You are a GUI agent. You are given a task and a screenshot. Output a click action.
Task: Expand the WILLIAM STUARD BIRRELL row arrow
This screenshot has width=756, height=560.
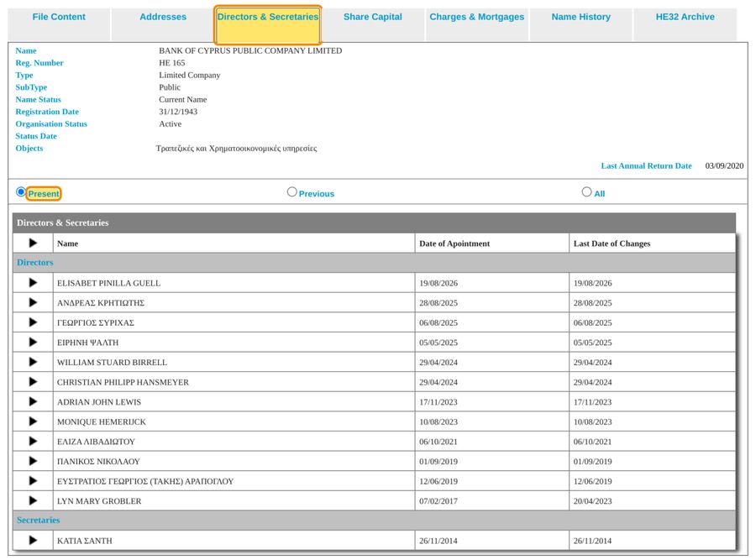tap(33, 362)
